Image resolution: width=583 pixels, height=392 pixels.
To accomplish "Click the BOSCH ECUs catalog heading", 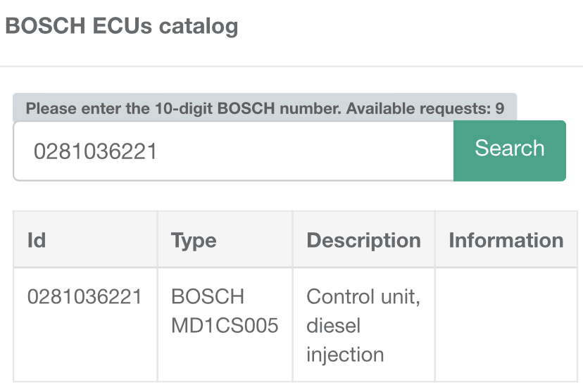I will tap(122, 26).
